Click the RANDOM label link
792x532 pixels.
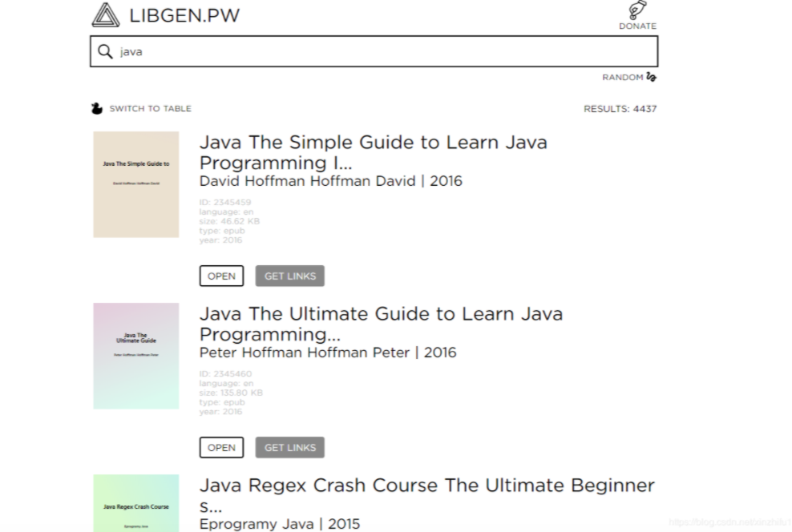(622, 77)
